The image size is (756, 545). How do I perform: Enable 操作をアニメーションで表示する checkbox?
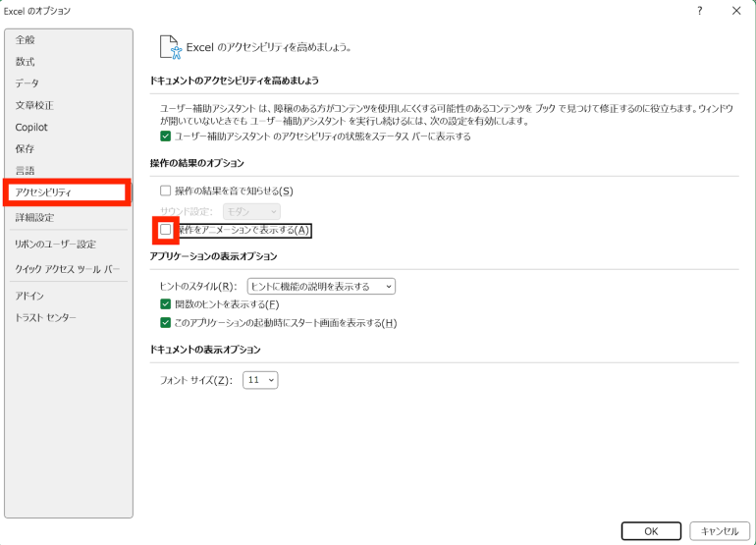[x=165, y=230]
